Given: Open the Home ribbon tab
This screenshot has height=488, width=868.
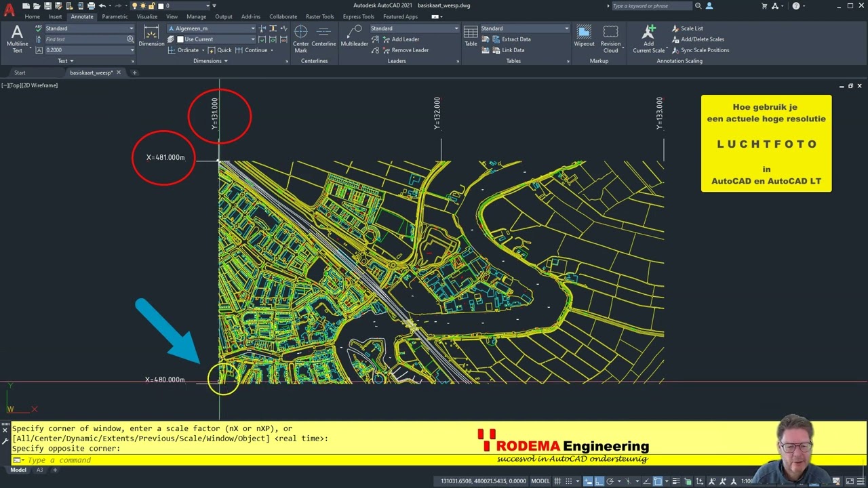Looking at the screenshot, I should coord(32,17).
